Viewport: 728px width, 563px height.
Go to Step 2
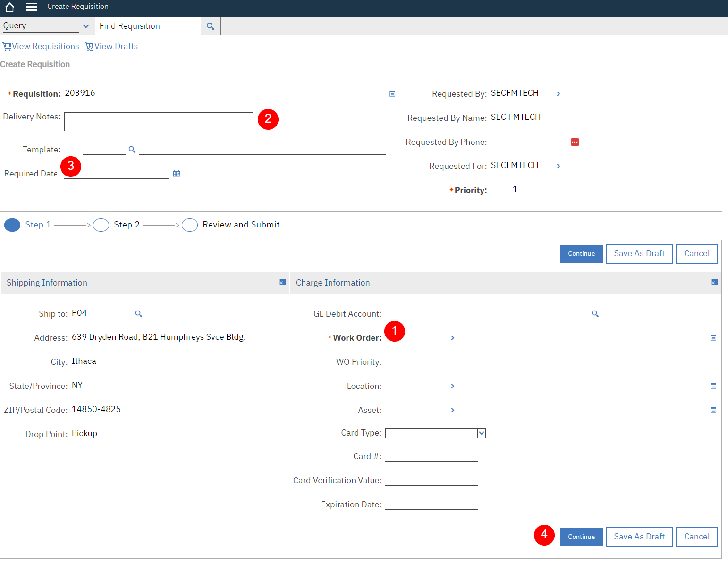click(x=127, y=225)
